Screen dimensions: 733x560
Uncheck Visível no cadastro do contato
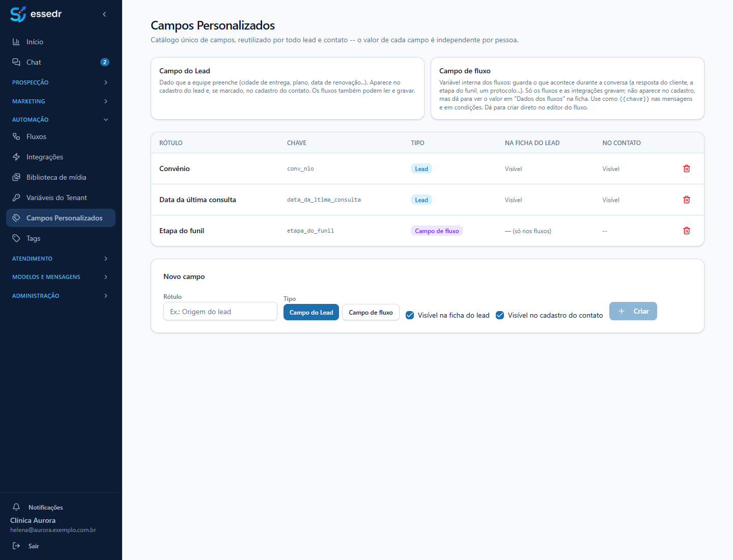click(500, 315)
